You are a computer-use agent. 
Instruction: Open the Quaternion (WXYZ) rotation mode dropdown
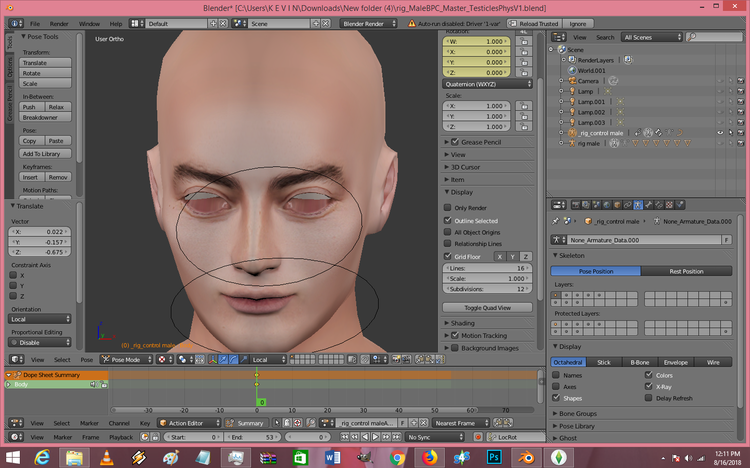click(487, 84)
